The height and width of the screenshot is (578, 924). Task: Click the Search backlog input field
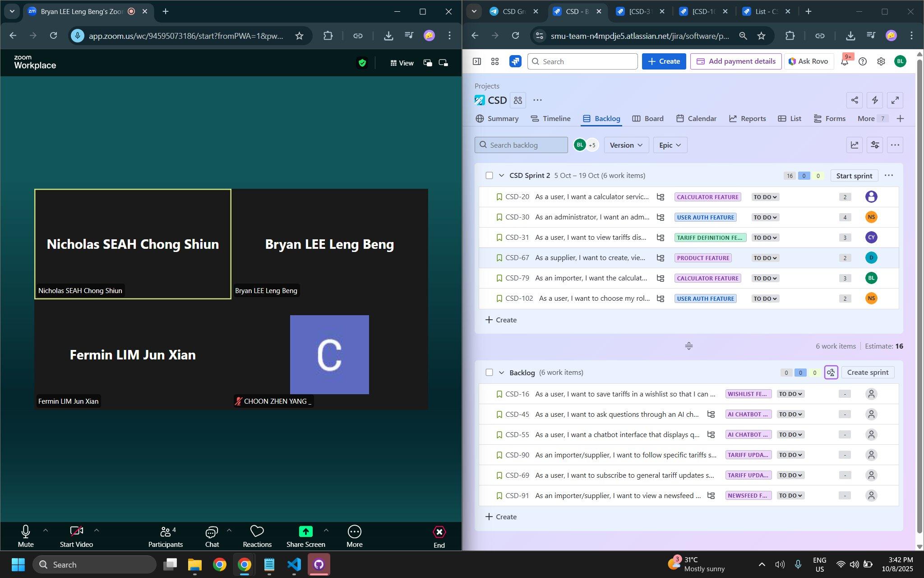click(x=522, y=145)
